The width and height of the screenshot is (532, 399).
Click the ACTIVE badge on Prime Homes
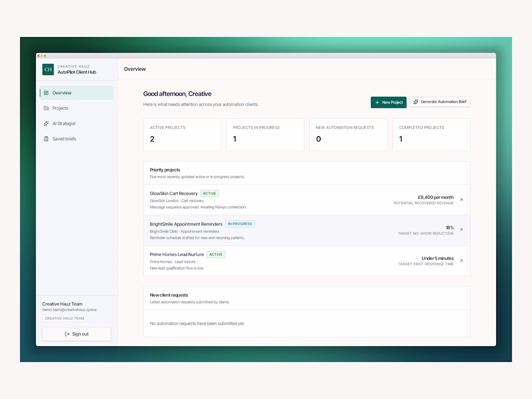click(216, 254)
